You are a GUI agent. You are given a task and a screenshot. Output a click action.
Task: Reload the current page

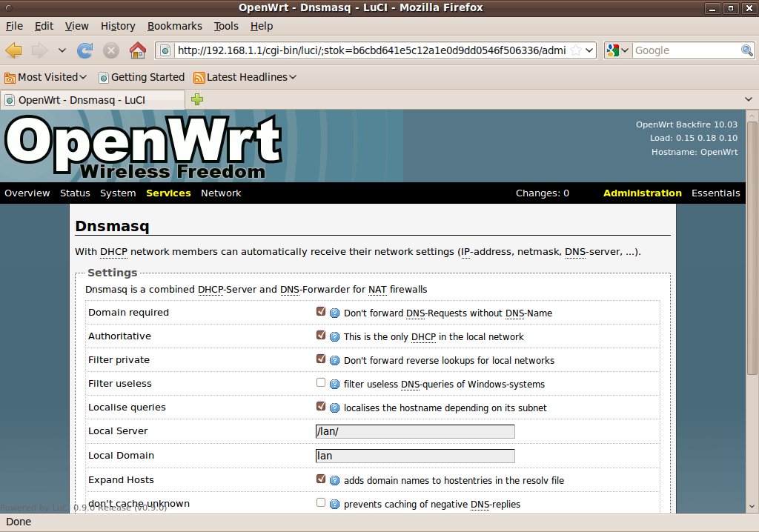point(85,50)
